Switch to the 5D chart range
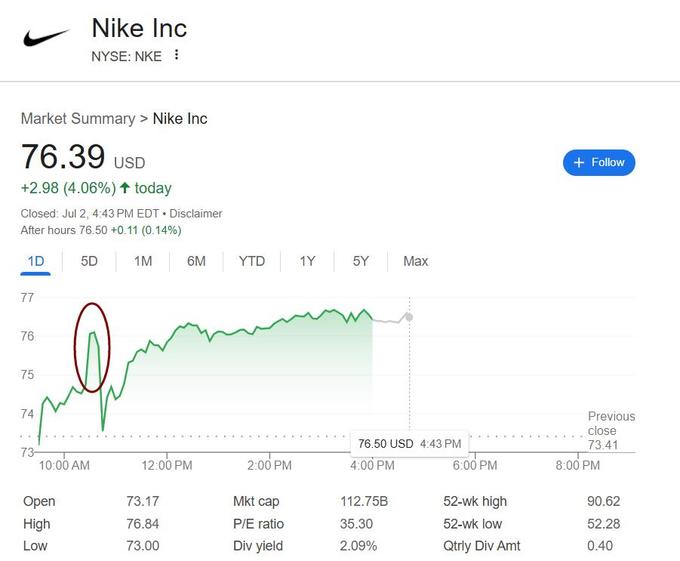680x561 pixels. (89, 261)
